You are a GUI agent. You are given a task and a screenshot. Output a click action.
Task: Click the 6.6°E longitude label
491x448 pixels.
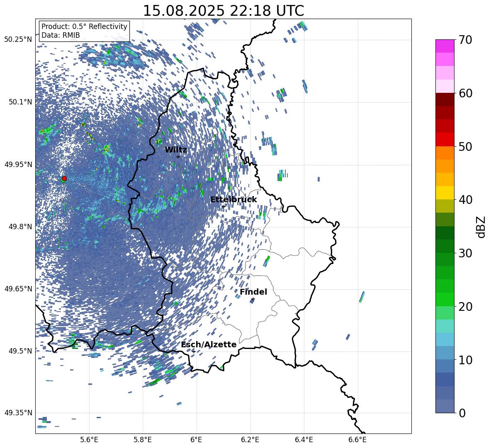coord(357,440)
